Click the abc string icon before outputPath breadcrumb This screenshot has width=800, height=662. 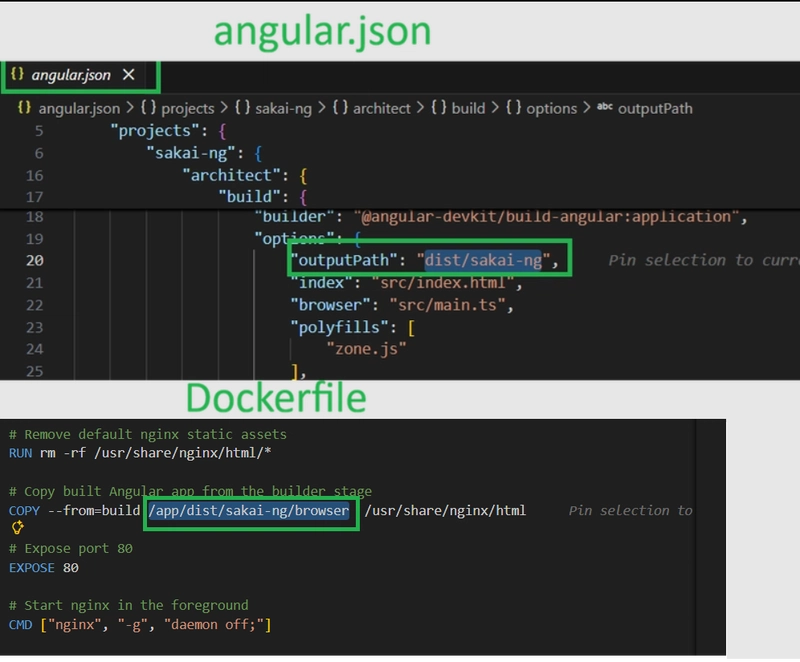point(605,107)
